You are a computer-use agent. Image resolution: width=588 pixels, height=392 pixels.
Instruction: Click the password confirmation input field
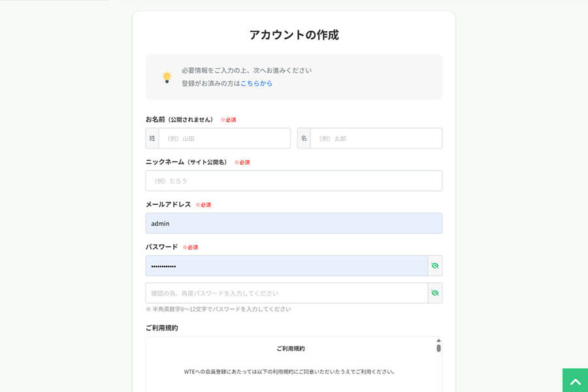tap(284, 293)
